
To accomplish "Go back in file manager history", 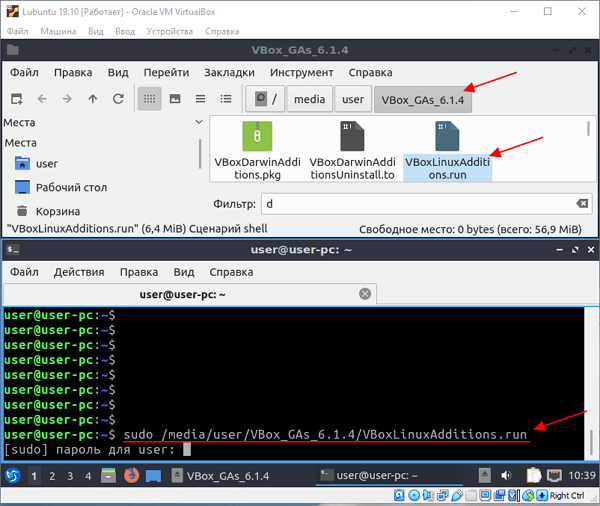I will [42, 99].
